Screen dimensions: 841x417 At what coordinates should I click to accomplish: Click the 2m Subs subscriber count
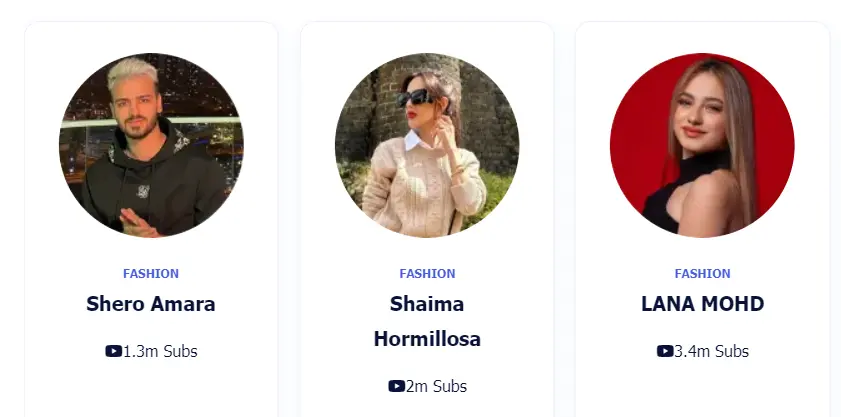pyautogui.click(x=436, y=386)
